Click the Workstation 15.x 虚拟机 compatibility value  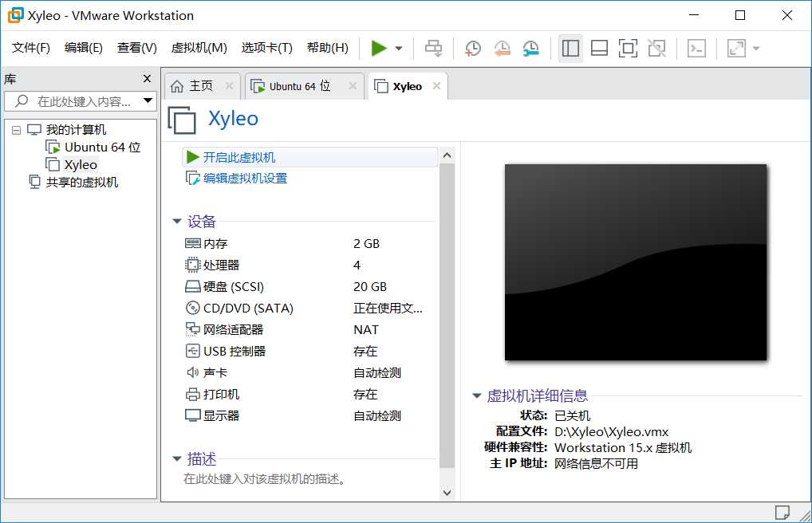point(623,447)
